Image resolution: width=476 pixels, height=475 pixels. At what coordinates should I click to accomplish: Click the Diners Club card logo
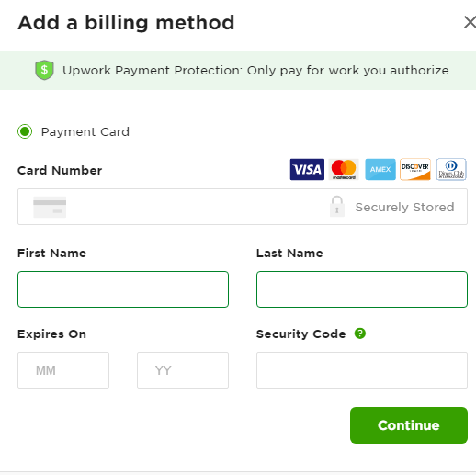tap(451, 169)
